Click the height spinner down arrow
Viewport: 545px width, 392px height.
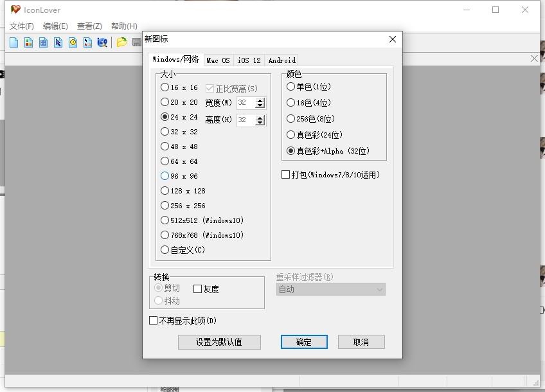260,123
